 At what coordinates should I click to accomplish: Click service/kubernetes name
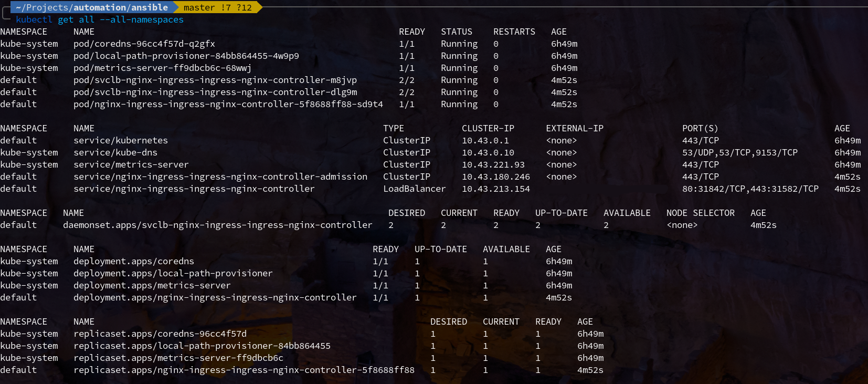(x=121, y=140)
